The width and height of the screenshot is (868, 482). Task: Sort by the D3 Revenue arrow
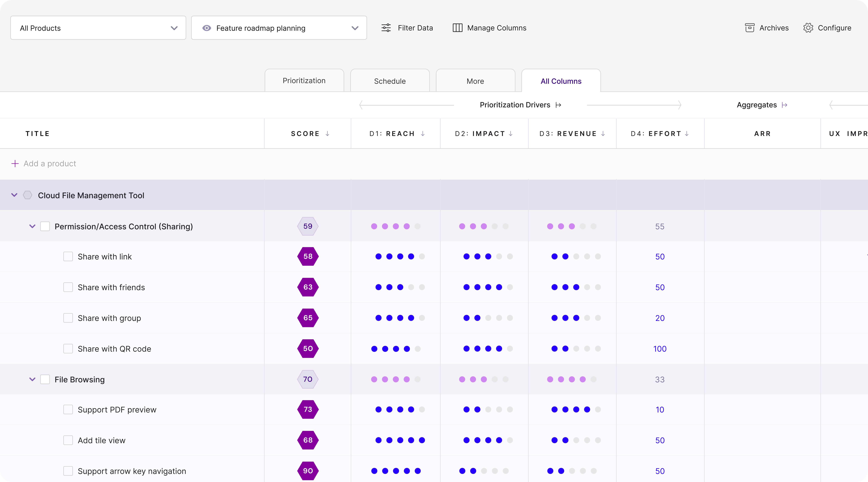(x=603, y=134)
